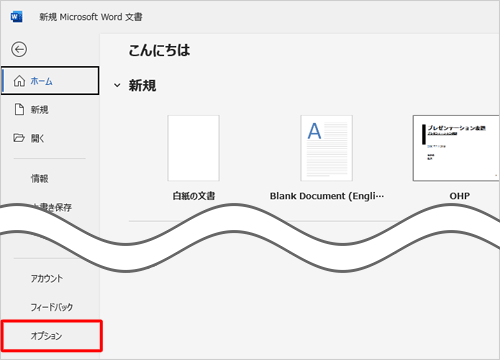500x360 pixels.
Task: Choose the OHP presentation template thumbnail
Action: pyautogui.click(x=456, y=148)
